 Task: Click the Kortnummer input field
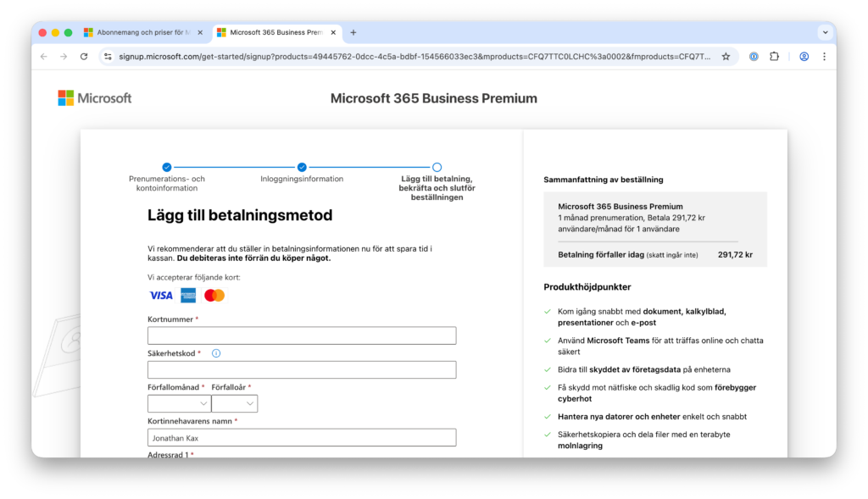(302, 336)
